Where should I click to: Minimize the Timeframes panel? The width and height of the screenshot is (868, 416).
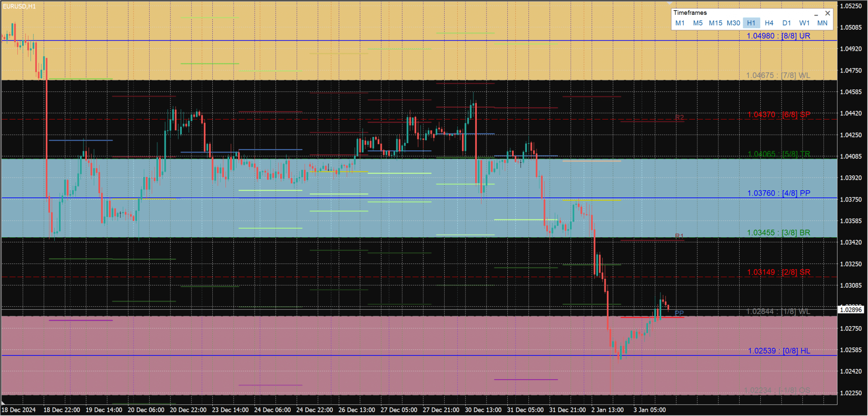816,14
